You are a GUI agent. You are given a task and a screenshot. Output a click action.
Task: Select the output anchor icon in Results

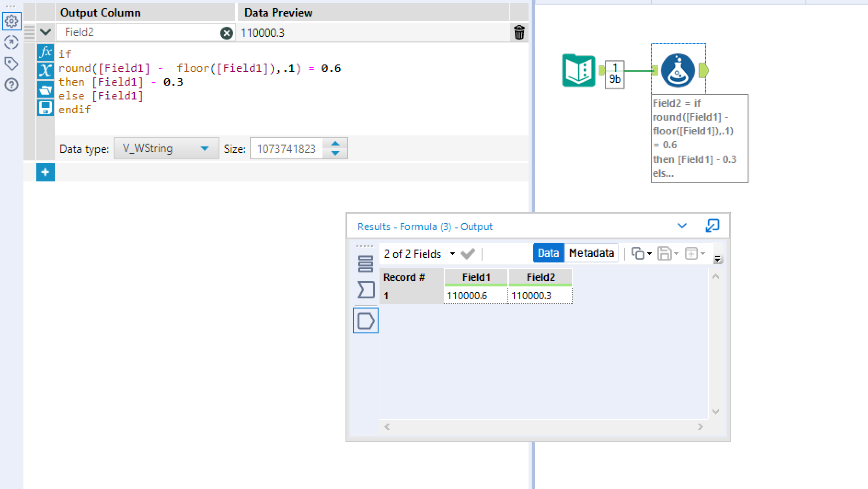point(366,320)
